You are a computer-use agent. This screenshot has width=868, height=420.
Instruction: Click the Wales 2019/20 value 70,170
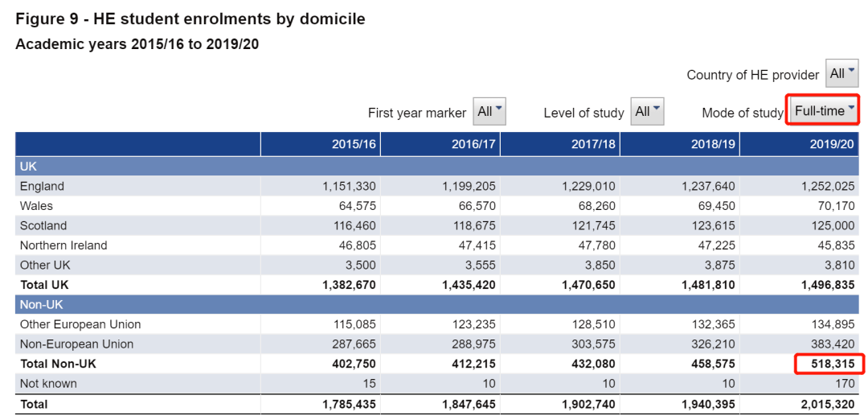[837, 206]
